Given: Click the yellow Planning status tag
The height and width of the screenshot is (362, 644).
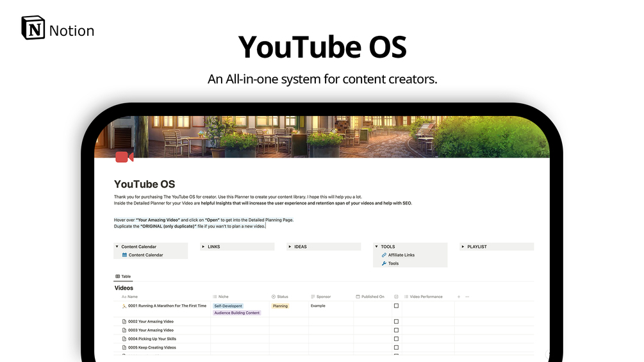Looking at the screenshot, I should click(x=280, y=306).
